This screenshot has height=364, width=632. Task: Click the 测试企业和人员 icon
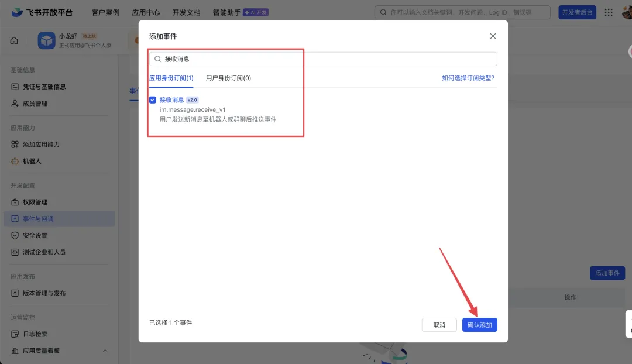[15, 252]
